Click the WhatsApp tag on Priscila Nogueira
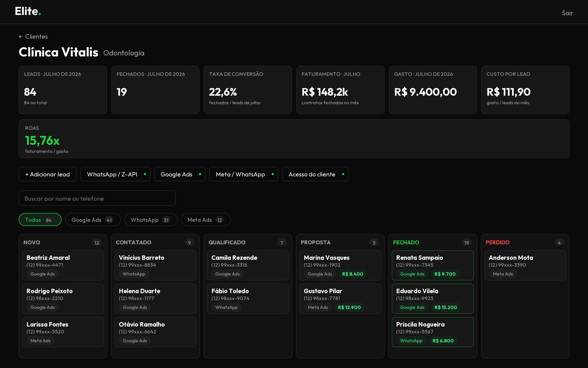This screenshot has height=368, width=588. 411,341
